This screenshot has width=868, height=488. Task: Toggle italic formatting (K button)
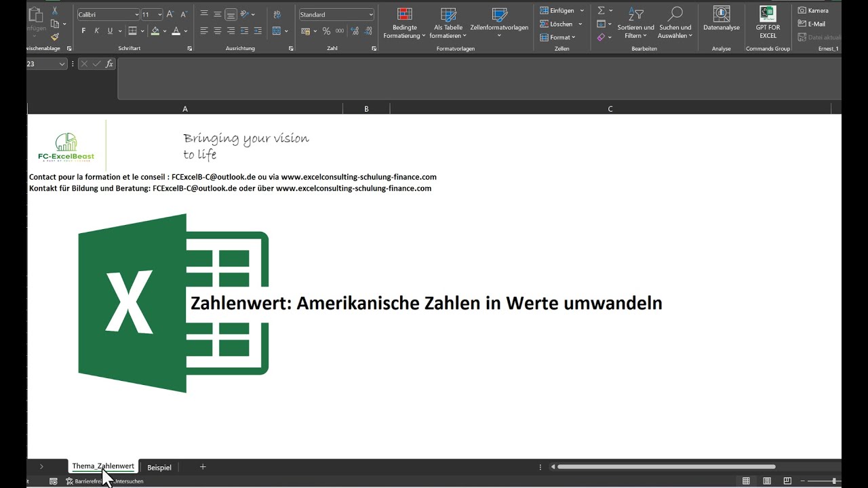pyautogui.click(x=96, y=30)
